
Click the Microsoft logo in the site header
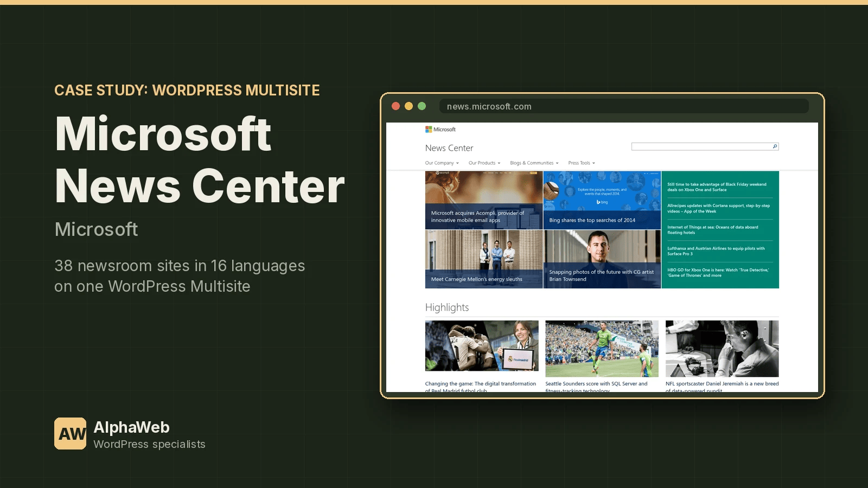[441, 130]
